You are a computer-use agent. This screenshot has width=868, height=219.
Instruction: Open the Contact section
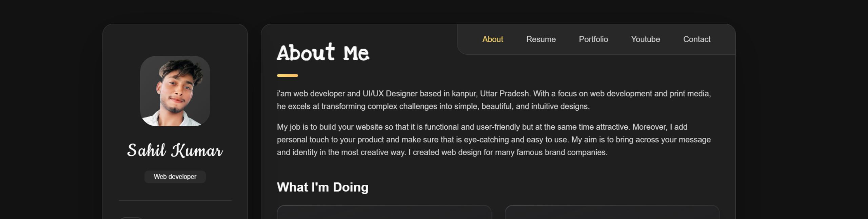(696, 39)
